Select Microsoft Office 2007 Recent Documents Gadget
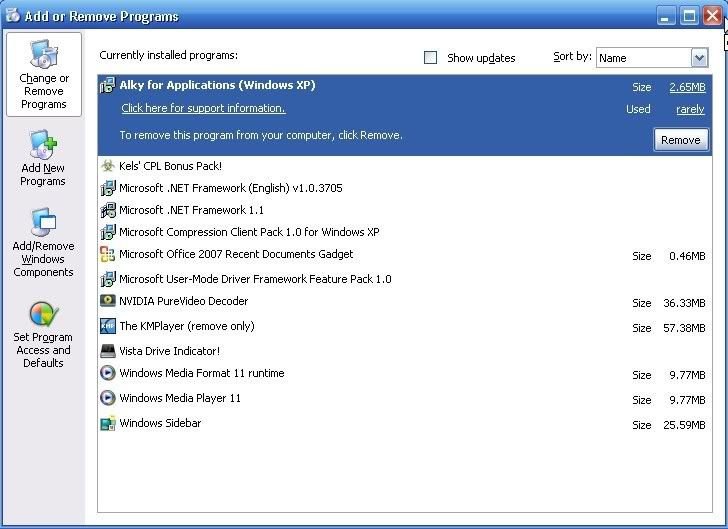Screen dimensions: 728x529 (x=236, y=254)
